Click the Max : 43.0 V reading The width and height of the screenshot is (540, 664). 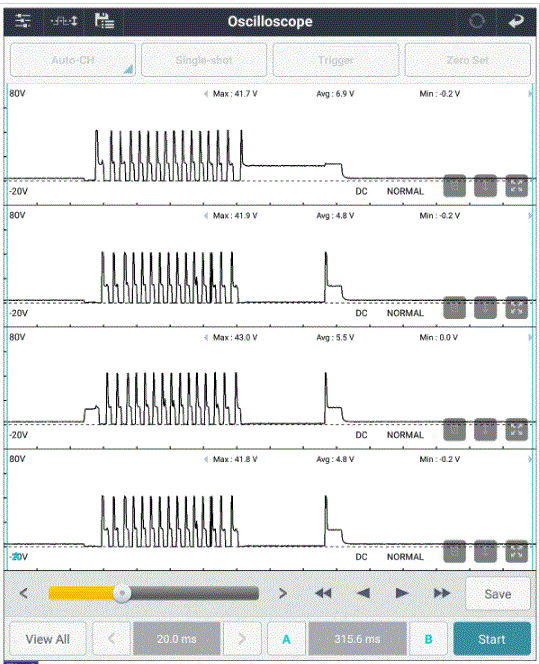pos(235,338)
